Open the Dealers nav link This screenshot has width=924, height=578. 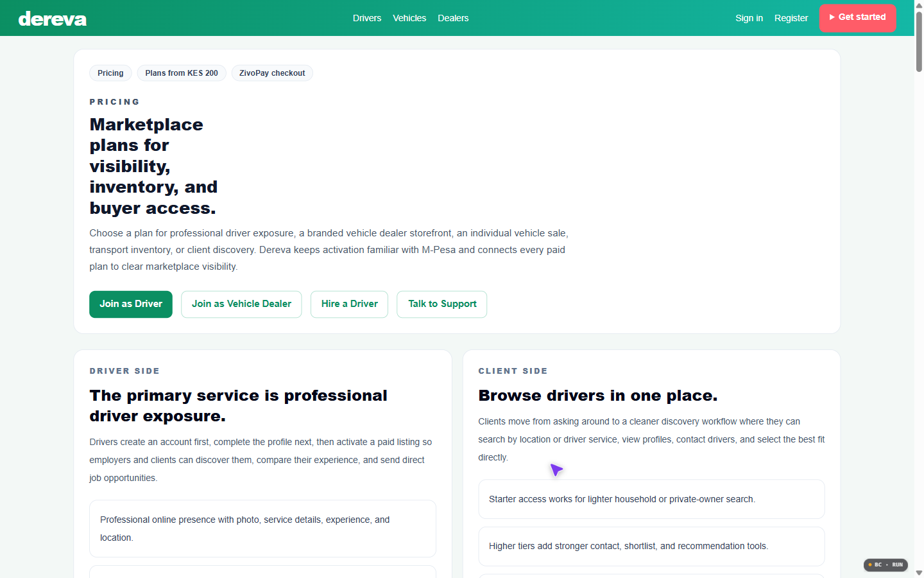(x=453, y=18)
